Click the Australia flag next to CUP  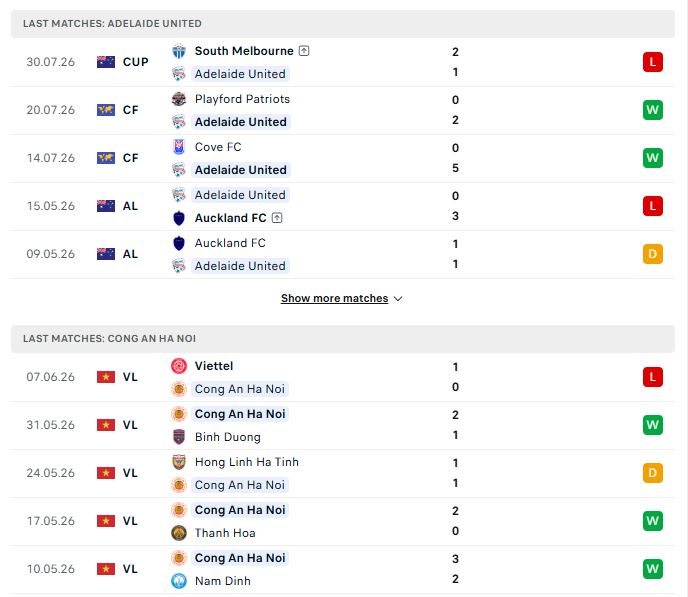106,62
